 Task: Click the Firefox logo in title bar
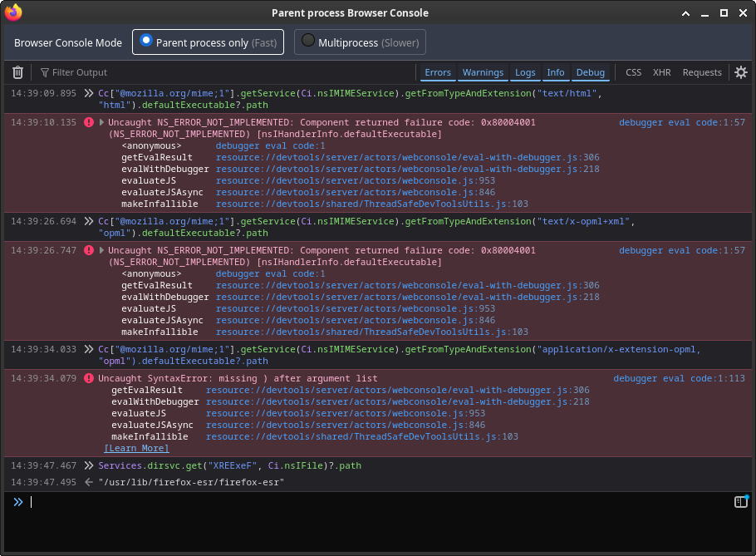coord(13,12)
